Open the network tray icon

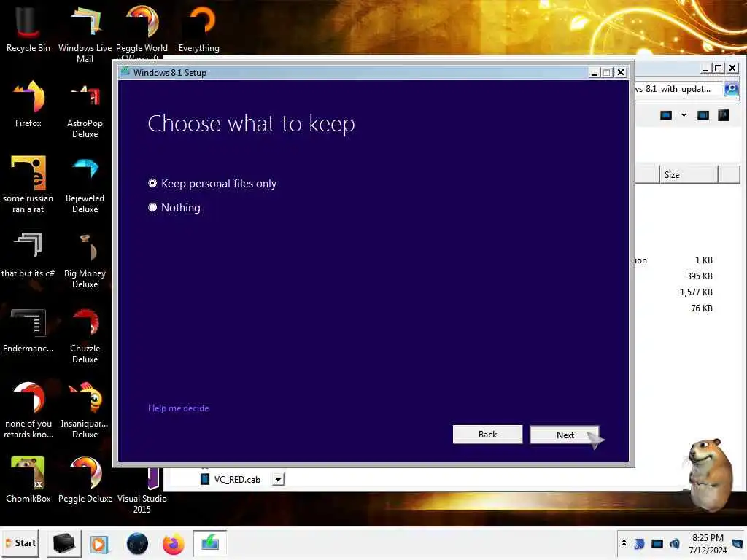pos(657,543)
